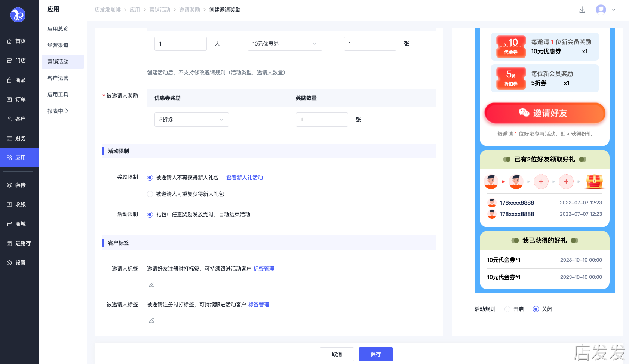Click the edit pencil under 被邀请人标签
This screenshot has height=364, width=629.
click(x=151, y=320)
